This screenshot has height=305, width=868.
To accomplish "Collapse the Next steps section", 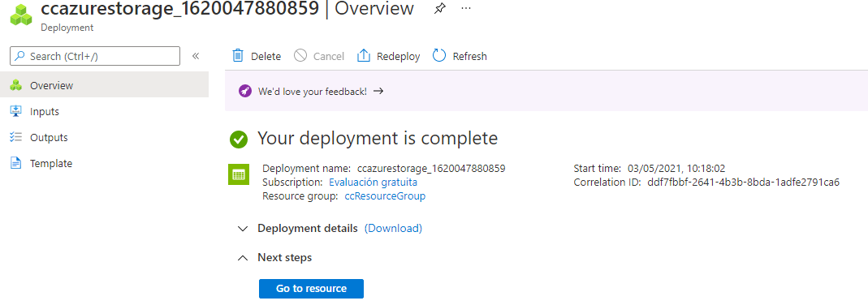I will [x=242, y=257].
